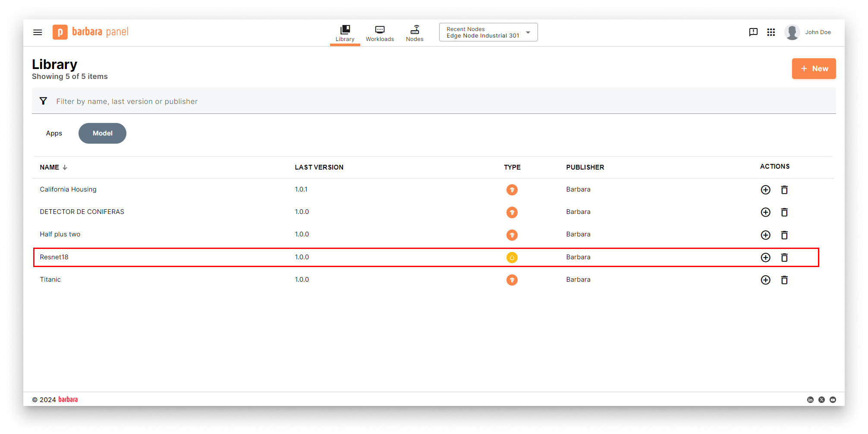Open the LinkedIn footer icon
The height and width of the screenshot is (434, 868).
click(810, 400)
